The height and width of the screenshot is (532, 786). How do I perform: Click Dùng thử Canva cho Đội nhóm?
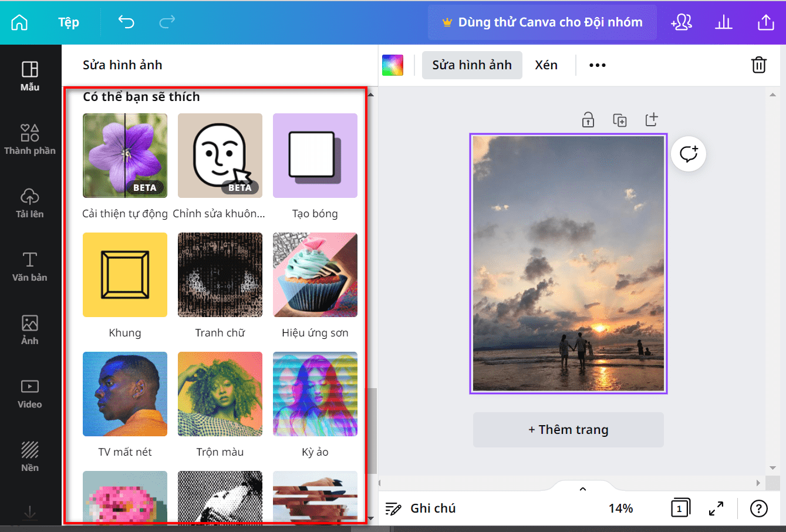click(542, 22)
